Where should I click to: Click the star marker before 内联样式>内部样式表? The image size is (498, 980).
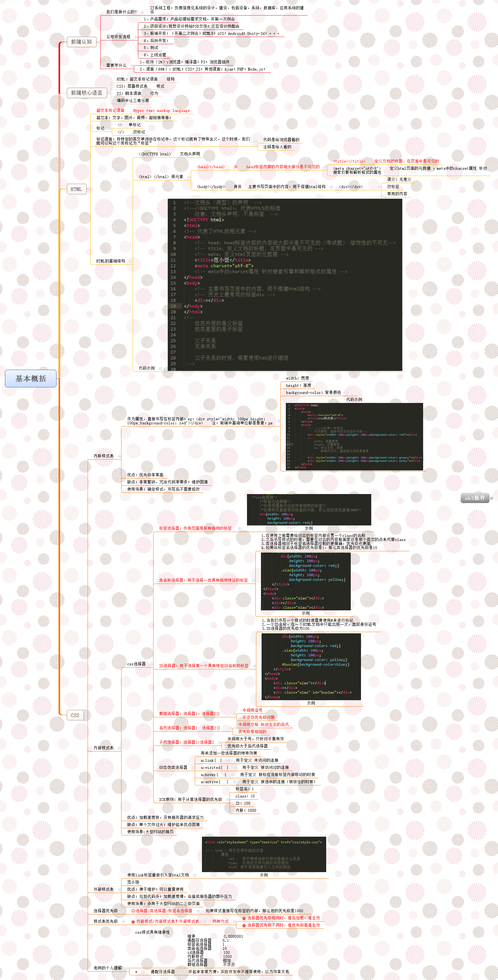(x=133, y=922)
